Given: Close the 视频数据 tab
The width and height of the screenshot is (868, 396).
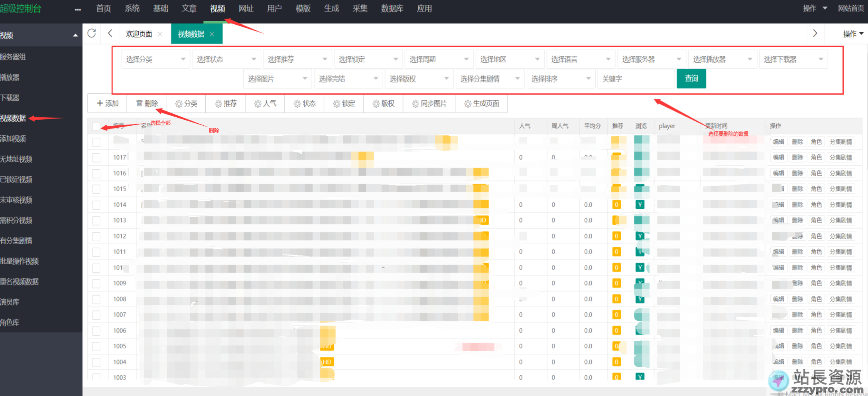Looking at the screenshot, I should pos(212,34).
